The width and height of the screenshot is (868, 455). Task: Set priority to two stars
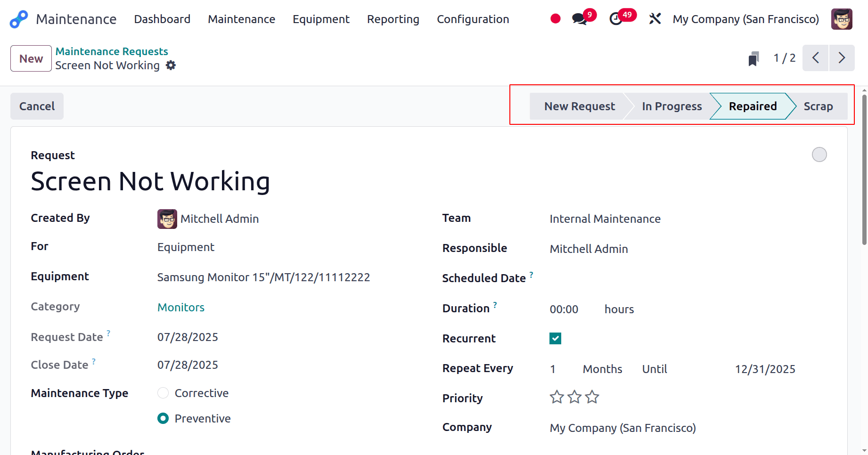[574, 397]
